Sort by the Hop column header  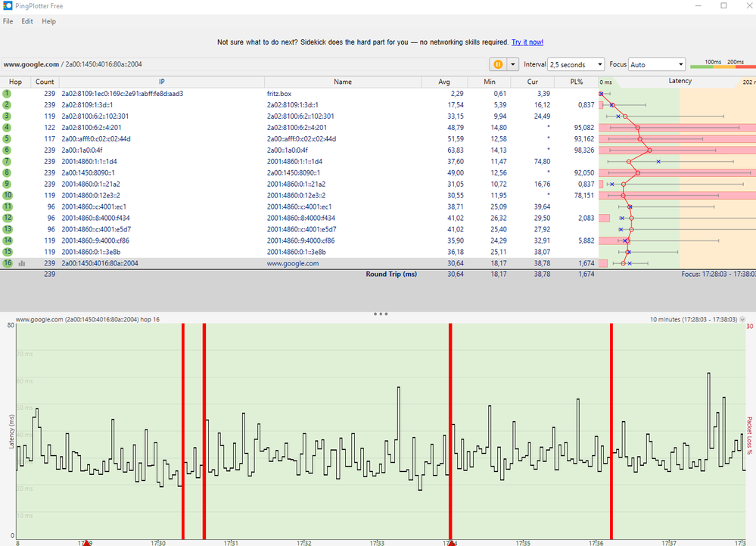pyautogui.click(x=15, y=82)
